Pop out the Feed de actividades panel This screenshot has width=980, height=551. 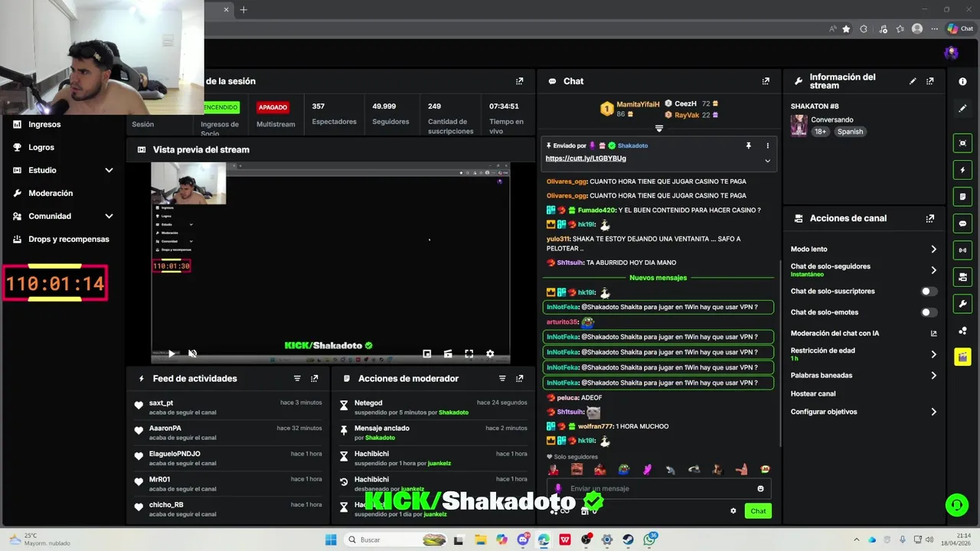[315, 378]
